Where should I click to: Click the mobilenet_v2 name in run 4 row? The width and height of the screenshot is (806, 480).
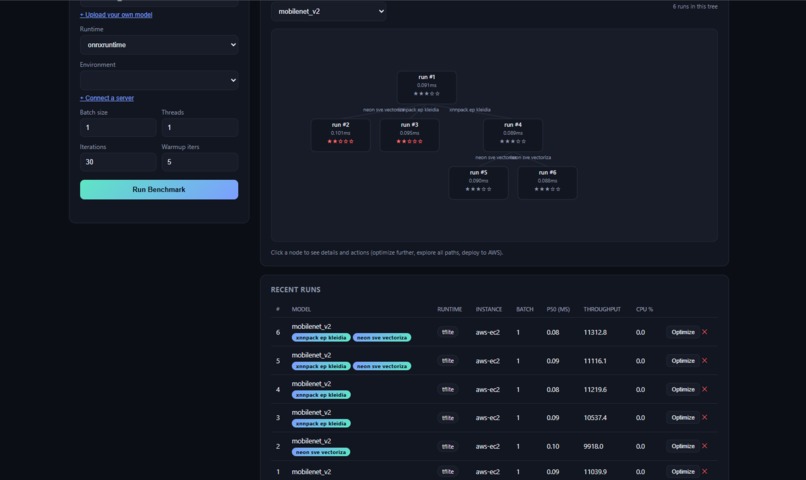pos(312,384)
